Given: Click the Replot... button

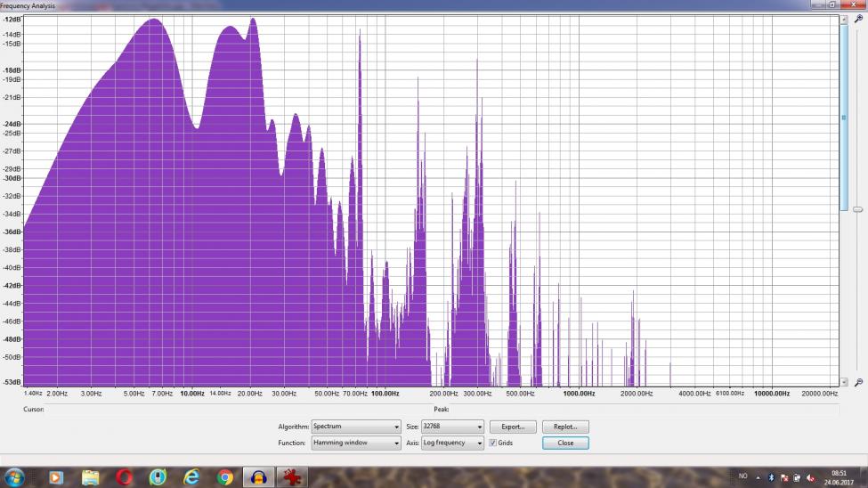Looking at the screenshot, I should [565, 427].
